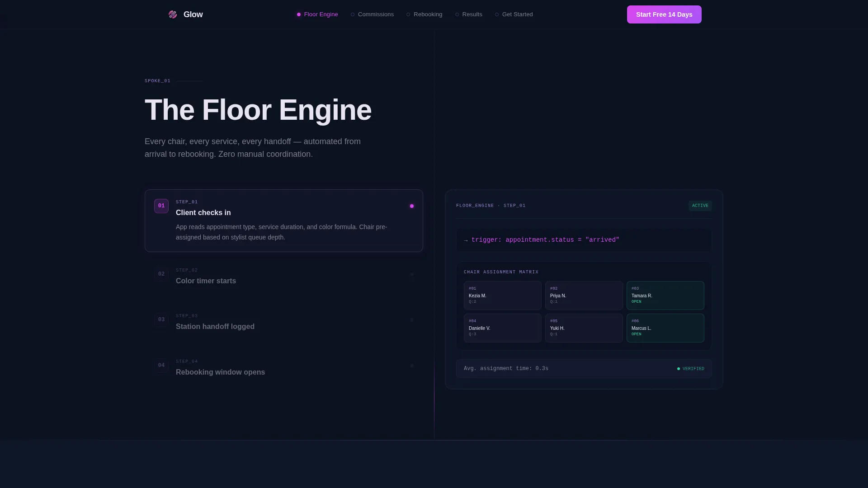Click the status dot on Station handoff logged

412,320
